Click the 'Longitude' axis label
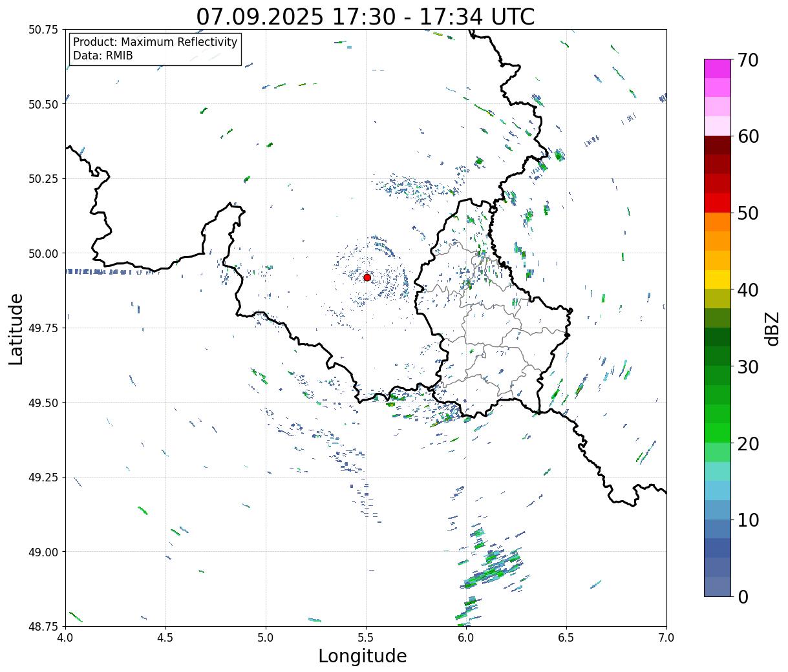Image resolution: width=788 pixels, height=672 pixels. (363, 656)
